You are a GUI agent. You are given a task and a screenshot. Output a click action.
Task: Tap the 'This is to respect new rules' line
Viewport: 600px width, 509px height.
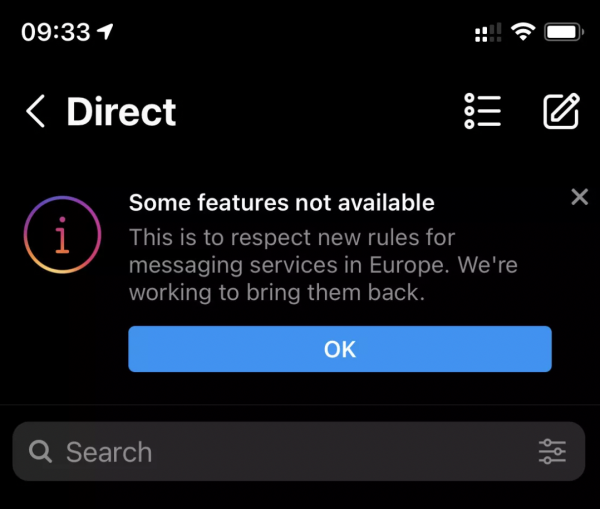pyautogui.click(x=292, y=238)
